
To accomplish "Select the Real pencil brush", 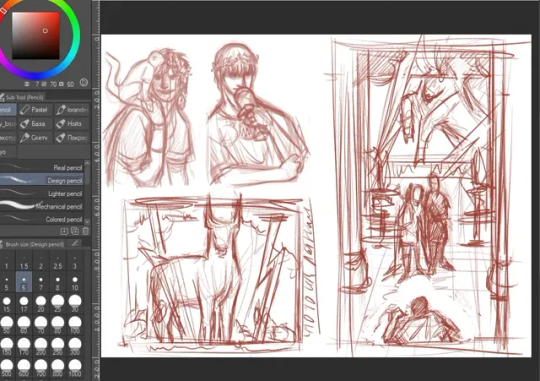I will tap(42, 167).
